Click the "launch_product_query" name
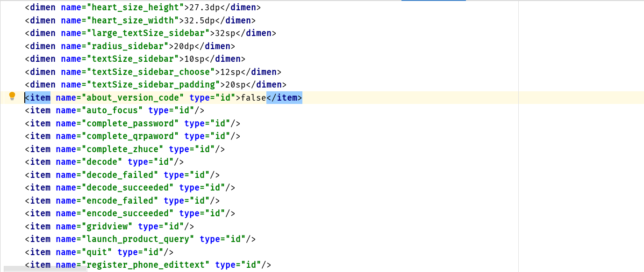 click(x=138, y=239)
